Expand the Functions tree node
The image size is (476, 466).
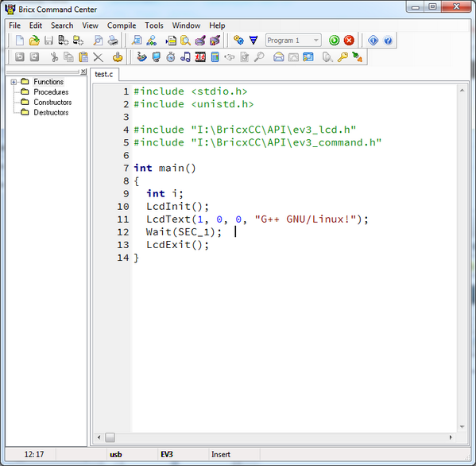click(14, 82)
